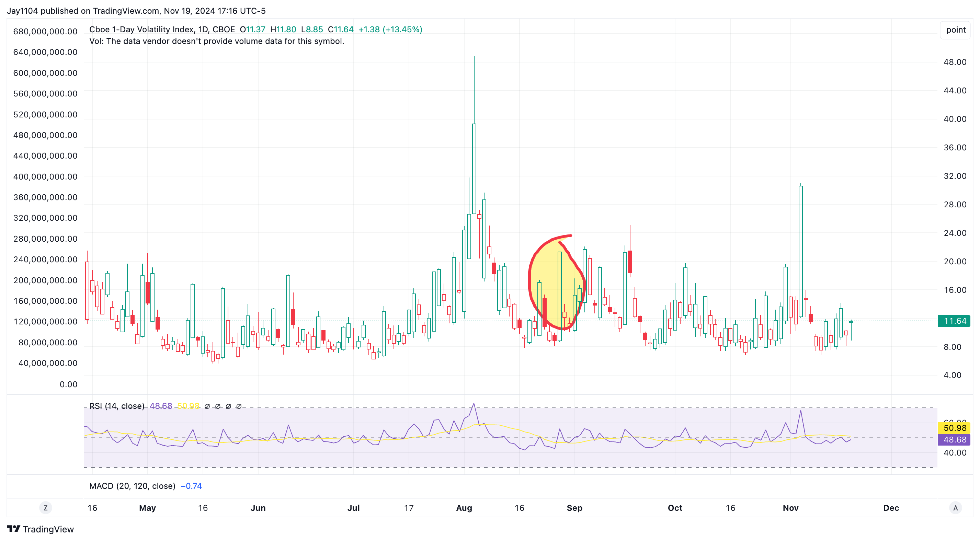Click the Jul label on time axis
Image resolution: width=980 pixels, height=541 pixels.
[353, 508]
